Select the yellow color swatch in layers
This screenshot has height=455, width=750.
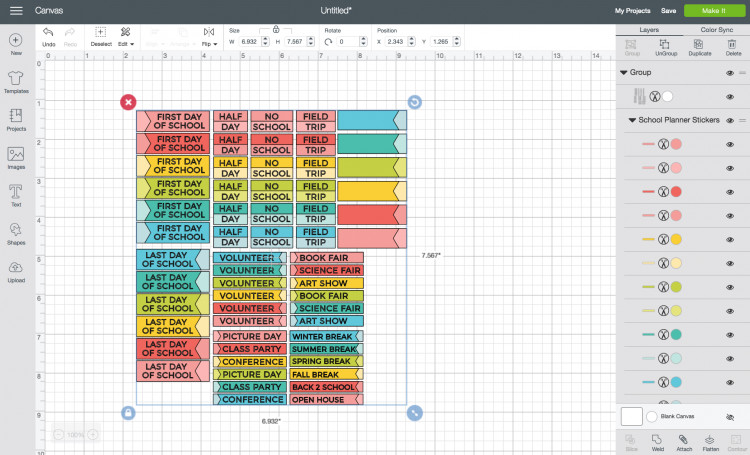pyautogui.click(x=676, y=239)
